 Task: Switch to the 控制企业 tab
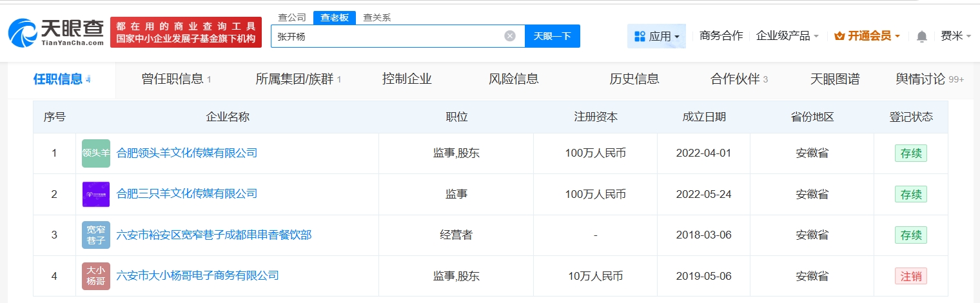(407, 79)
